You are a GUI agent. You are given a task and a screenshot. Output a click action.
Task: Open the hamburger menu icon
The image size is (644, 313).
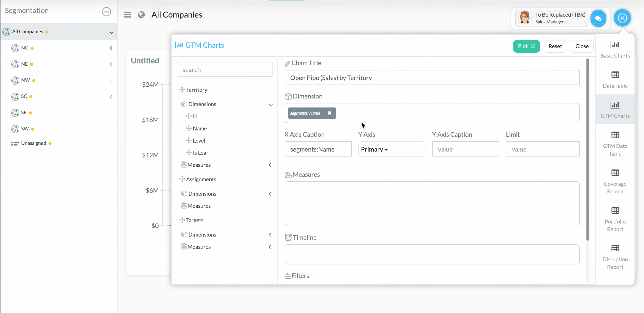127,15
